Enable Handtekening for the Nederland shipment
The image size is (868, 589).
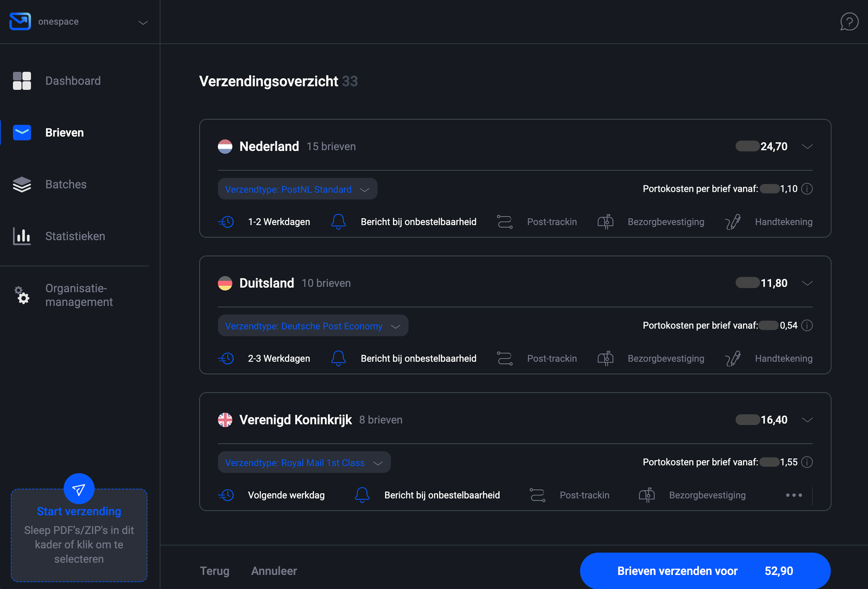[x=732, y=221]
